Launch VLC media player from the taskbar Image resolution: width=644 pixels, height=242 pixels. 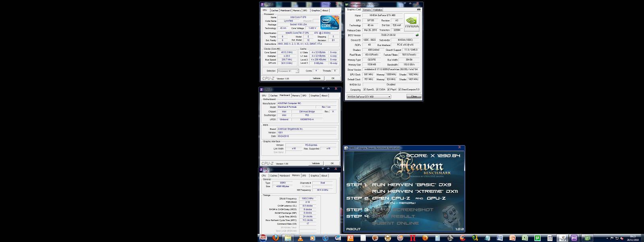tap(300, 238)
